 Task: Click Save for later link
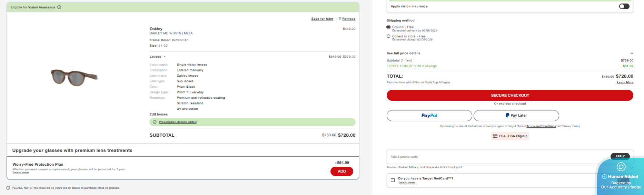(x=322, y=19)
